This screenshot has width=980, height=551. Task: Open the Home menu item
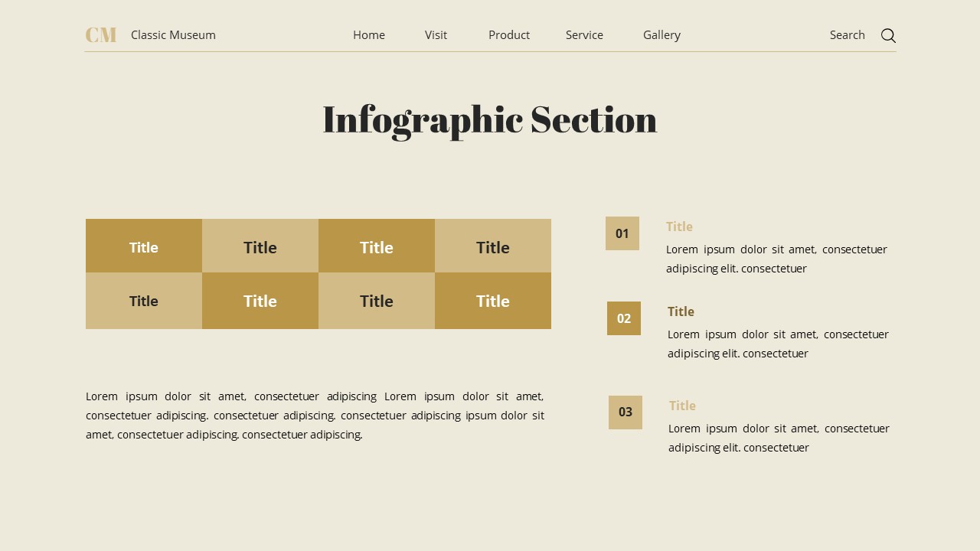(369, 34)
